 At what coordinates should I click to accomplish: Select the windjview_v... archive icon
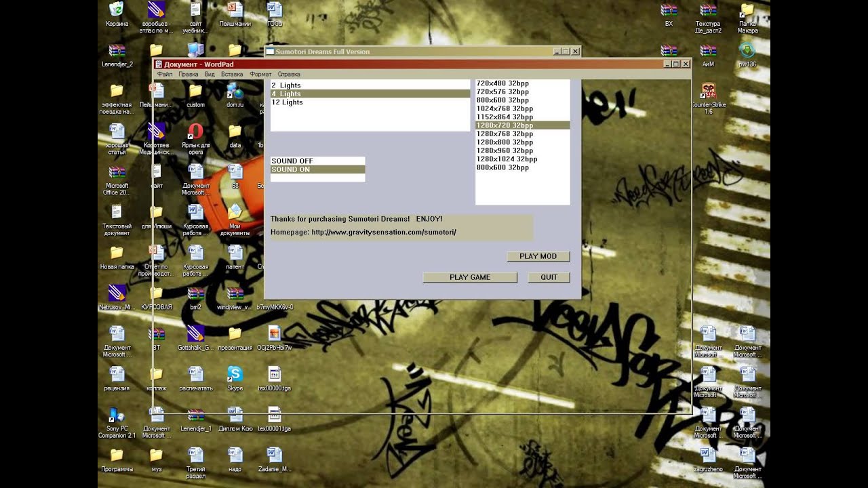[x=235, y=293]
